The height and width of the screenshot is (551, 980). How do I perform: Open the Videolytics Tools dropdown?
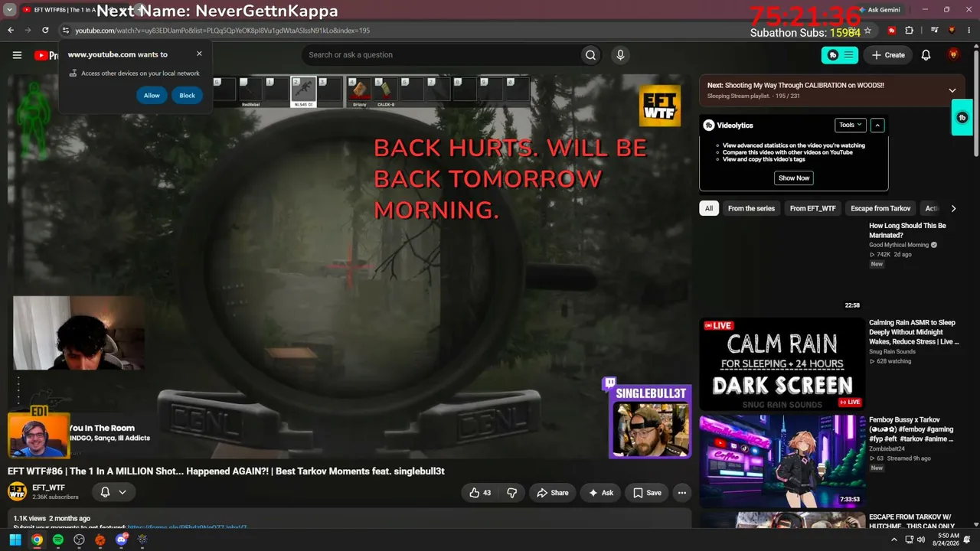coord(851,125)
